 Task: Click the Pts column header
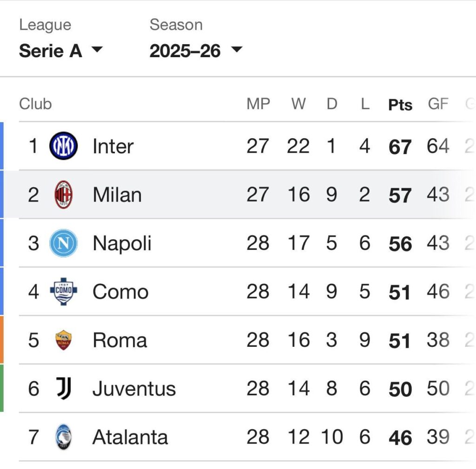tap(400, 104)
